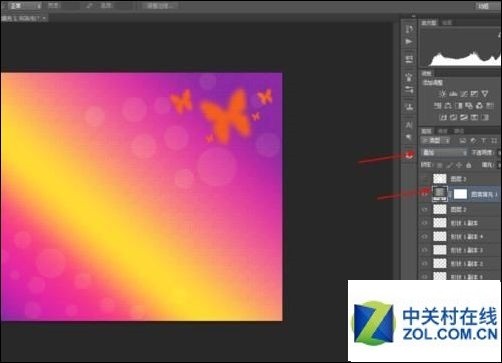The height and width of the screenshot is (363, 502).
Task: Open the top History panel icon in strip
Action: [x=409, y=29]
